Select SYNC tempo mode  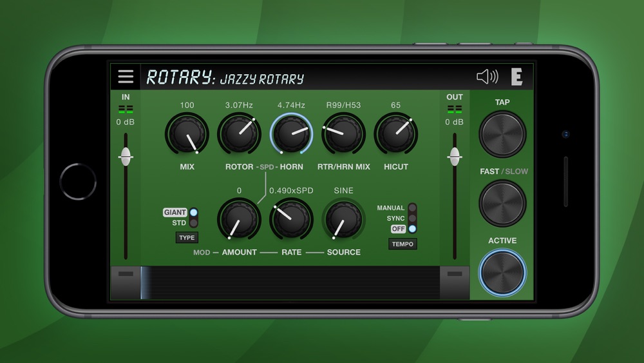click(x=412, y=219)
